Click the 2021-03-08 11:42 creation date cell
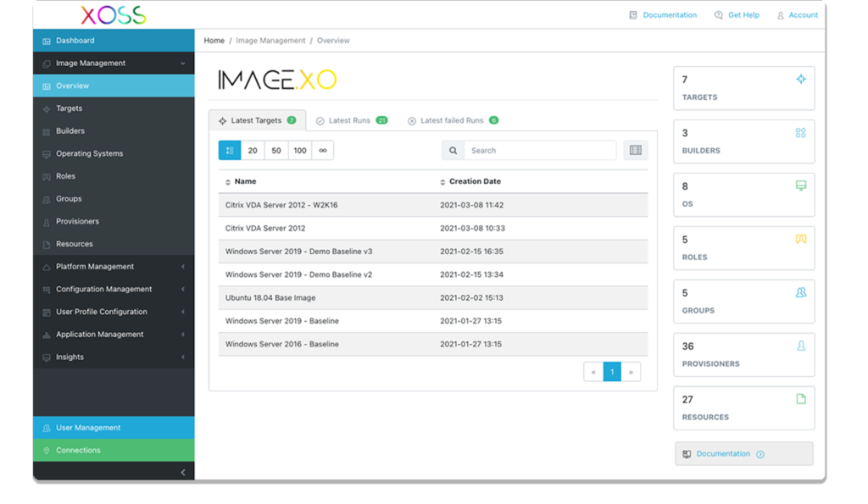Viewport: 868px width, 504px height. (471, 205)
